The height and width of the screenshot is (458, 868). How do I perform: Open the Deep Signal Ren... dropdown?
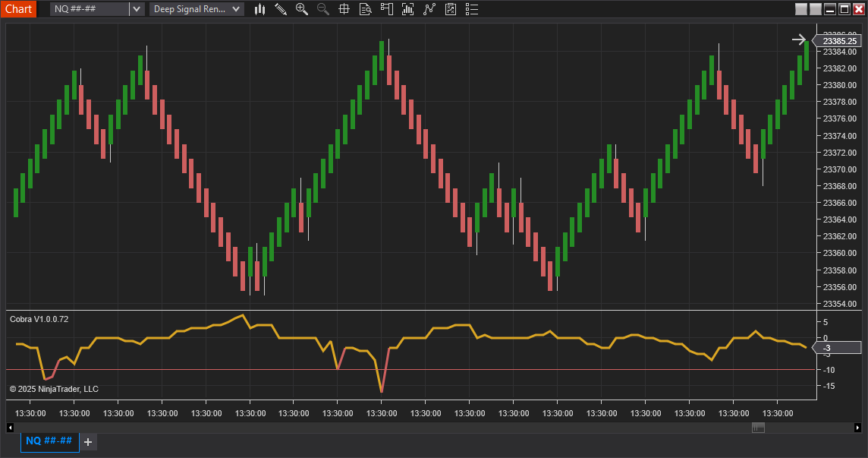tap(197, 9)
